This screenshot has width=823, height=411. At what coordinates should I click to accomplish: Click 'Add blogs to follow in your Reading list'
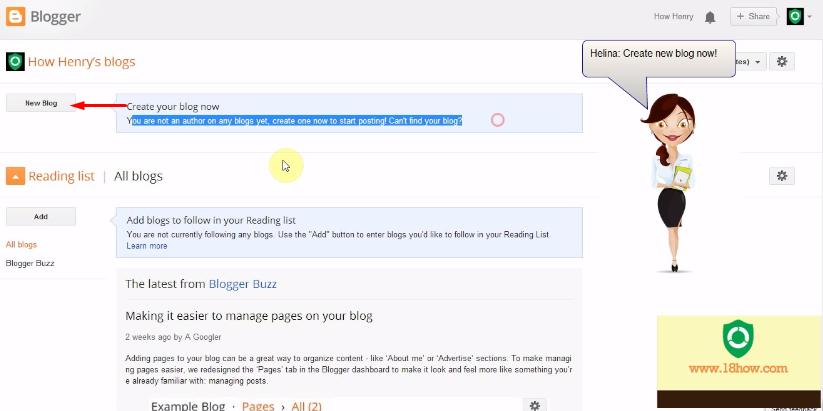coord(211,220)
